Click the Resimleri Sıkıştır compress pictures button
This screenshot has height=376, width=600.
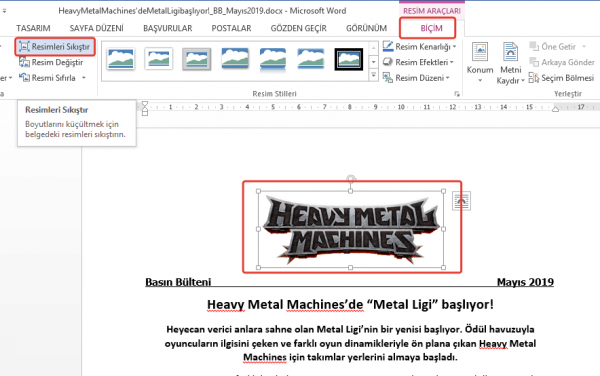[x=55, y=47]
